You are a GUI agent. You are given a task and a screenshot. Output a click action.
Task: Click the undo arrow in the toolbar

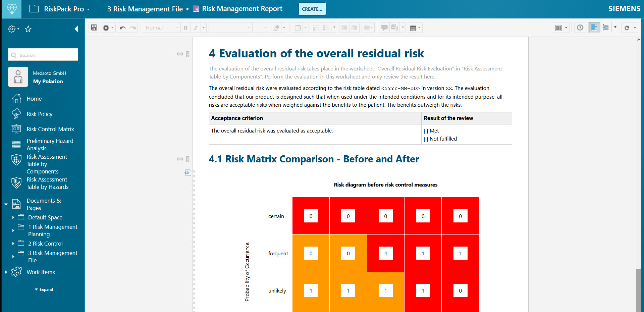tap(123, 28)
